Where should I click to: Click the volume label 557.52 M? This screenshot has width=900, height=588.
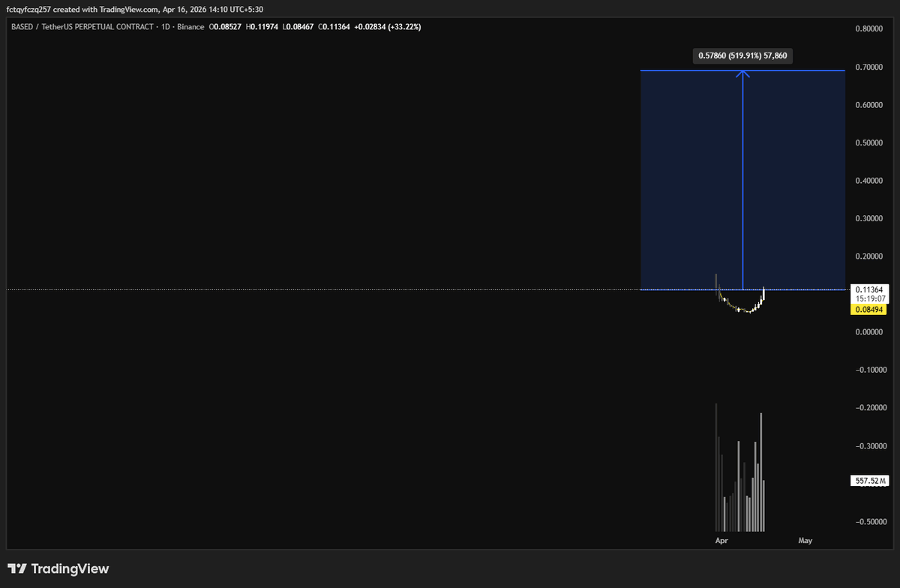coord(869,481)
